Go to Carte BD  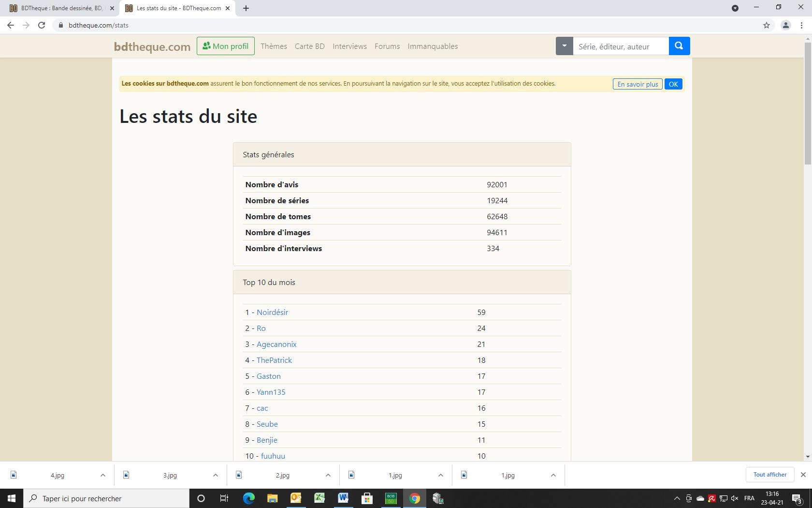[310, 46]
